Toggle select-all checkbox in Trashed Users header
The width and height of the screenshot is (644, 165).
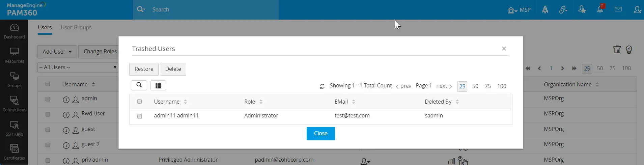139,102
